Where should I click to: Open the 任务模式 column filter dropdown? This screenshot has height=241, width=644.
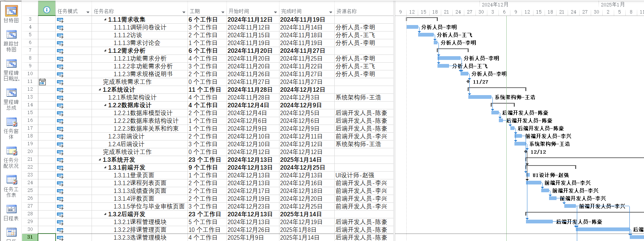(88, 12)
